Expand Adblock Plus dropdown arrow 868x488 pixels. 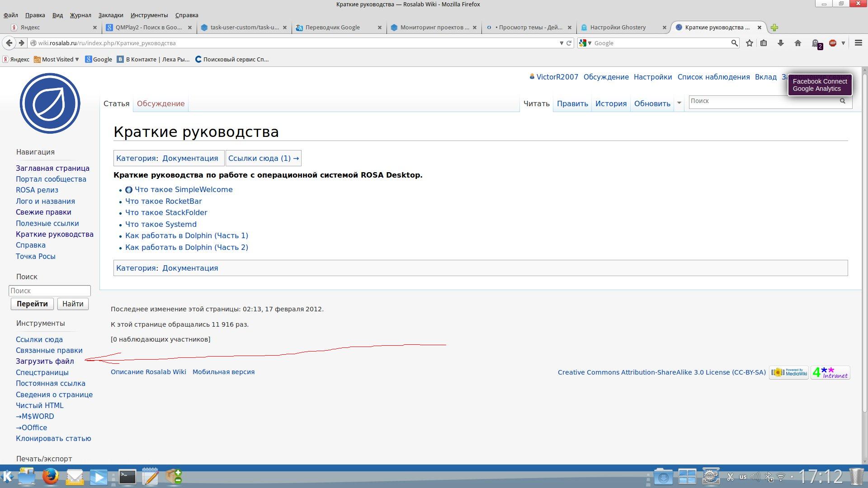point(843,43)
